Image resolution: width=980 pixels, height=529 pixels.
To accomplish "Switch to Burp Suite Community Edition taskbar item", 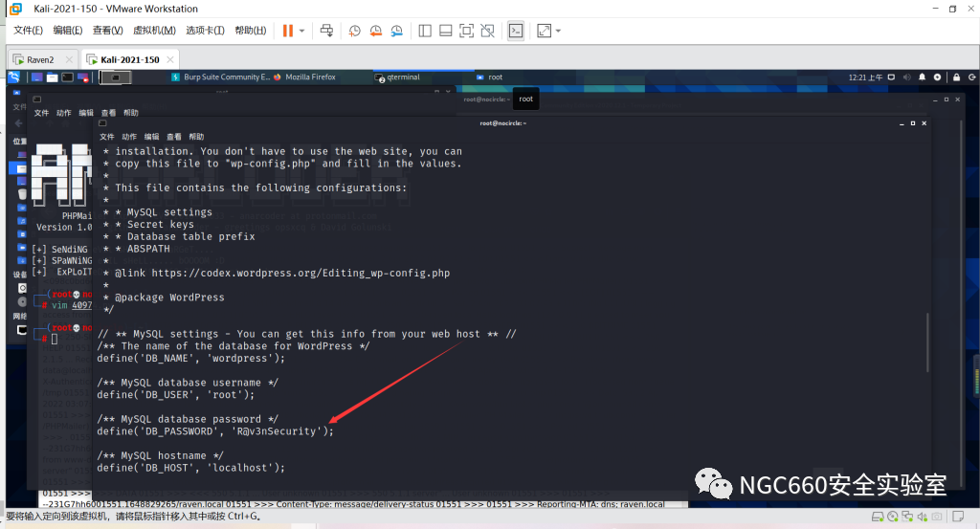I will pyautogui.click(x=221, y=77).
